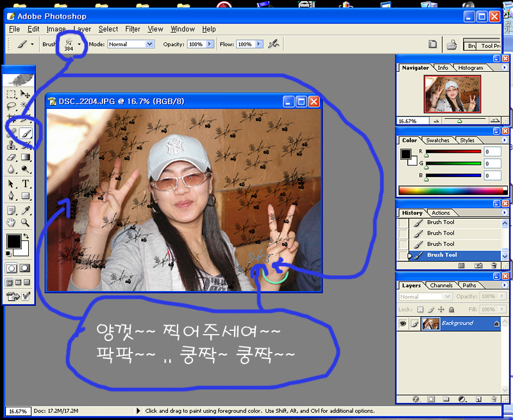Select the Type tool
The image size is (513, 420).
tap(26, 184)
